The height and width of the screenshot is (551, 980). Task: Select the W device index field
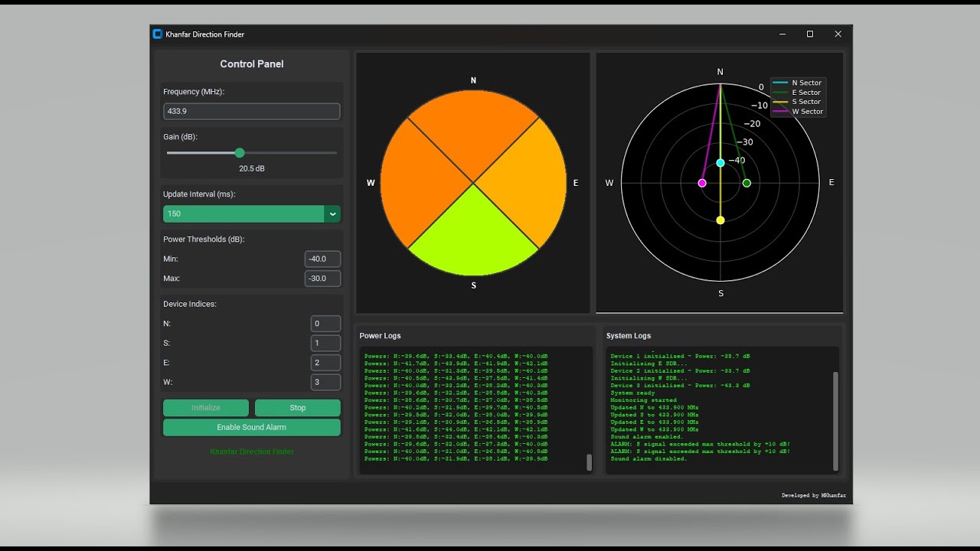pyautogui.click(x=325, y=382)
